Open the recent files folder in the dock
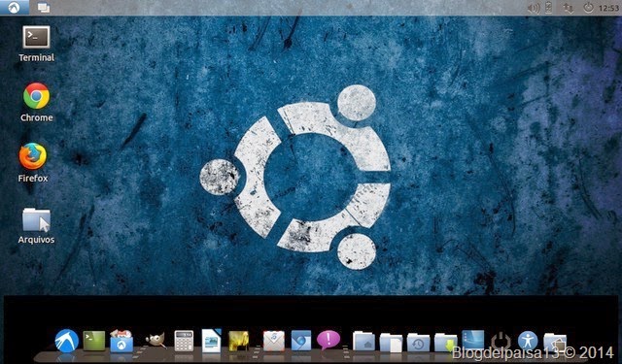The image size is (622, 364). point(418,343)
